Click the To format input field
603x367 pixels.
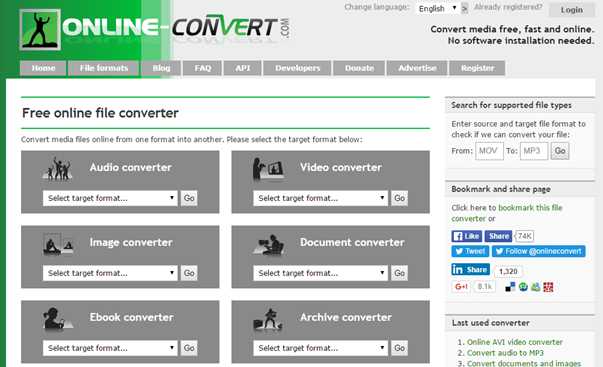pyautogui.click(x=534, y=151)
